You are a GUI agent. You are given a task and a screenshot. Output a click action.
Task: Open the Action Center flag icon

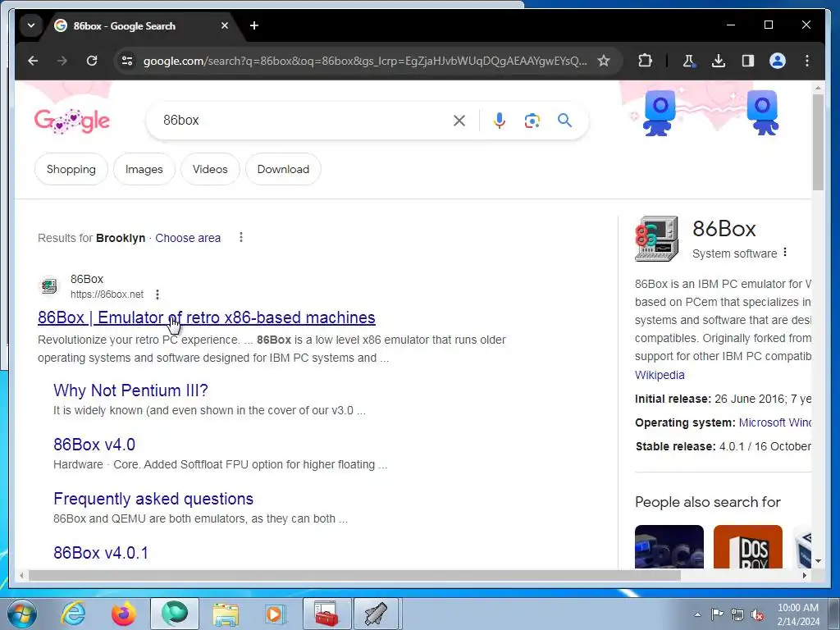point(717,614)
